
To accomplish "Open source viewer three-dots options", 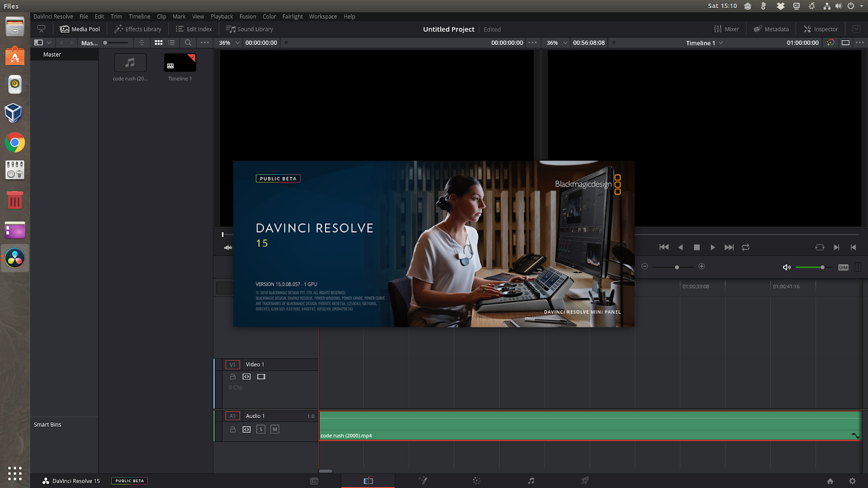I will (x=533, y=43).
